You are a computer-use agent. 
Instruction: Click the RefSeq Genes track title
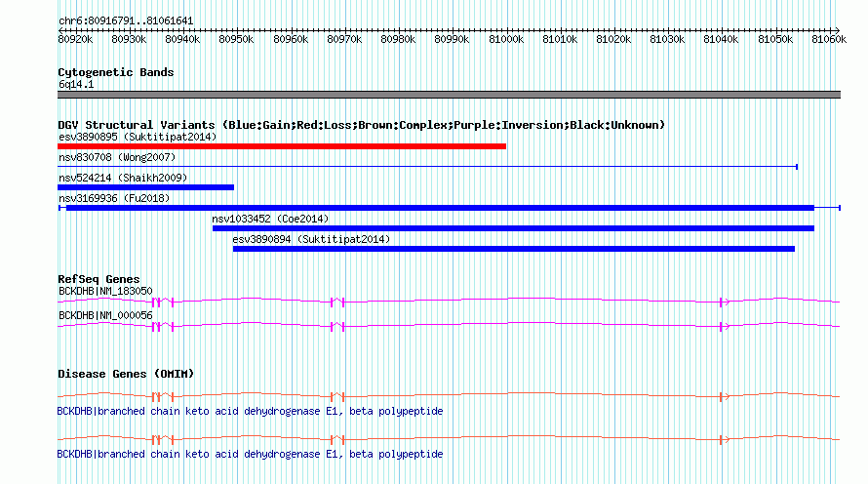99,279
